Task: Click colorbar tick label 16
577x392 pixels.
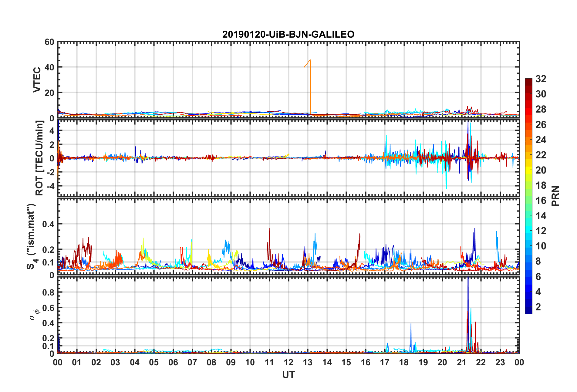Action: click(541, 200)
